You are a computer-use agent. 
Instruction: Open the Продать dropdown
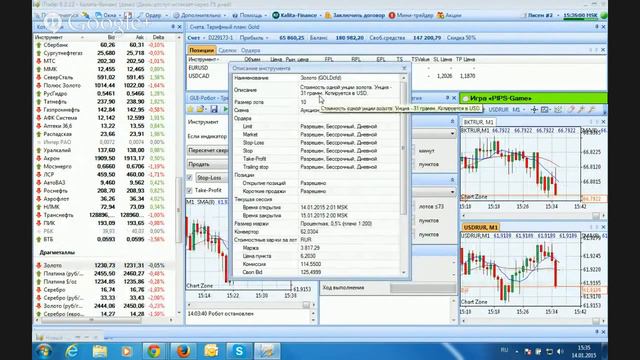coord(208,164)
